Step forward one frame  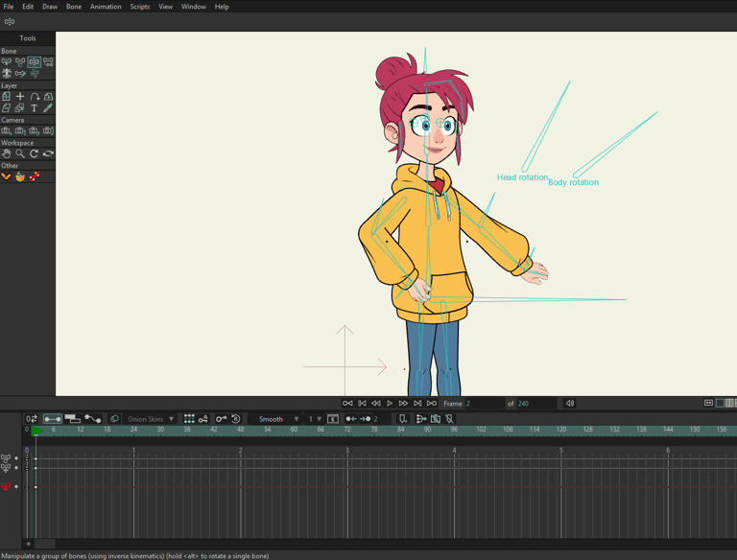pos(403,403)
